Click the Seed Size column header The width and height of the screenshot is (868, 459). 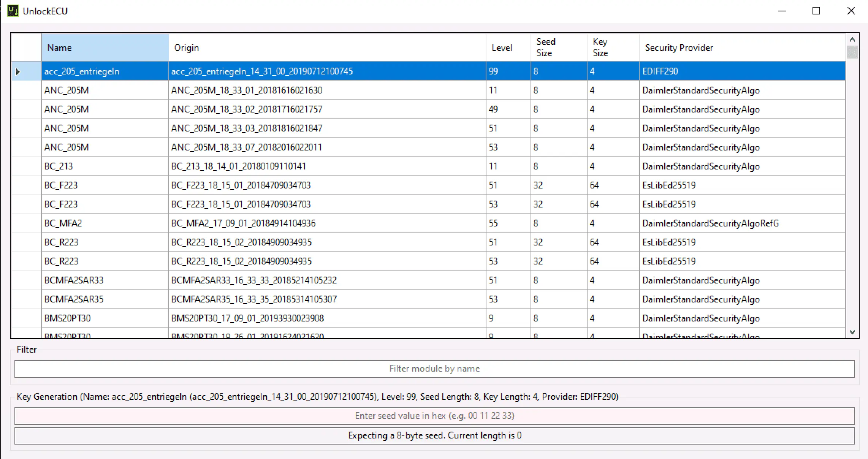558,48
